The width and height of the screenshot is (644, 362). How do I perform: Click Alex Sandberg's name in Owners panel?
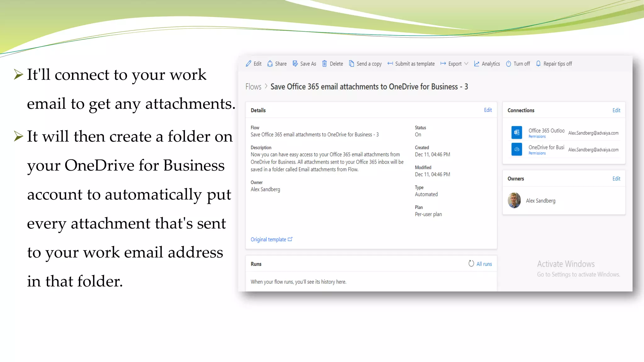541,201
